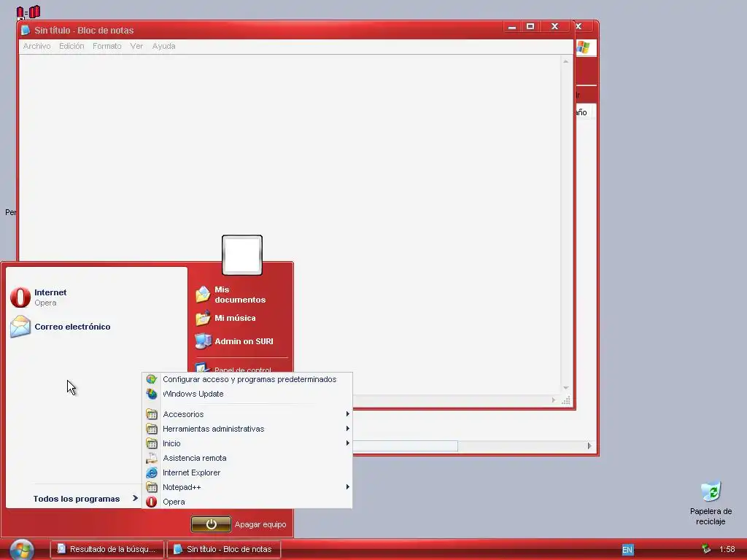Image resolution: width=747 pixels, height=560 pixels.
Task: Click the Accesorios folder icon
Action: [152, 414]
